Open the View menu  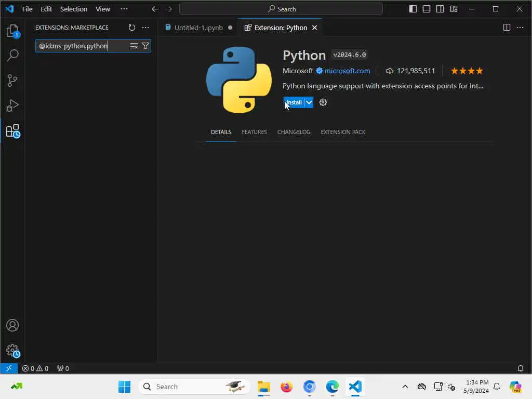(x=103, y=9)
